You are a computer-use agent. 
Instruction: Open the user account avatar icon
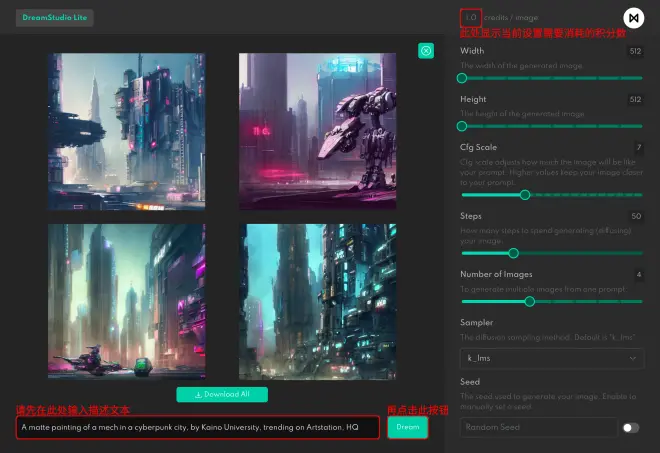click(x=633, y=18)
